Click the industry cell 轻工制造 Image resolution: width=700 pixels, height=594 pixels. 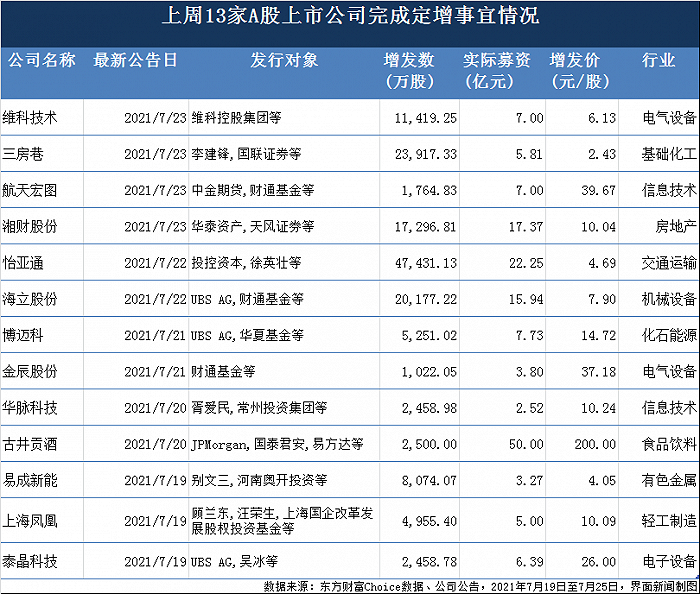coord(669,521)
